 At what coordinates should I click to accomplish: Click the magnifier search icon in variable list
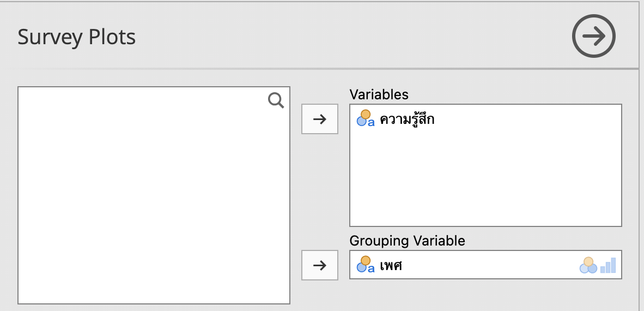[x=276, y=100]
